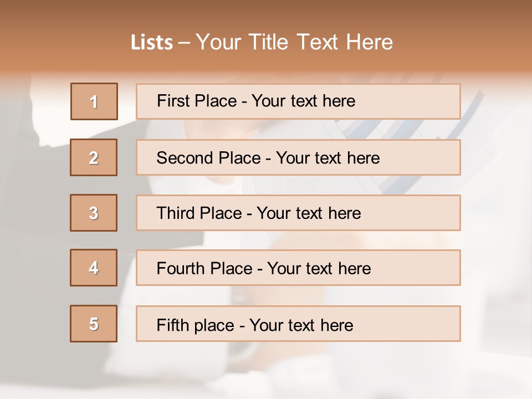
Task: Click the word 'Third' in the list
Action: [x=176, y=213]
